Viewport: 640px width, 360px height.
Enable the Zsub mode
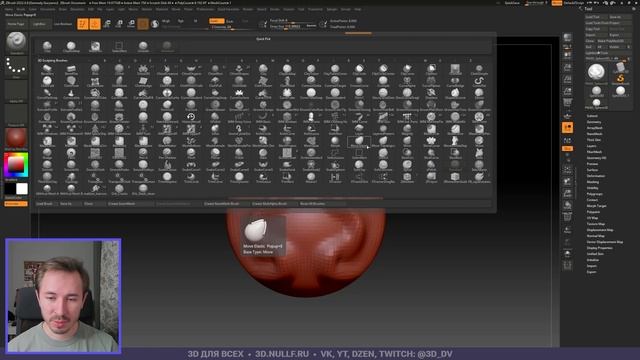click(230, 21)
